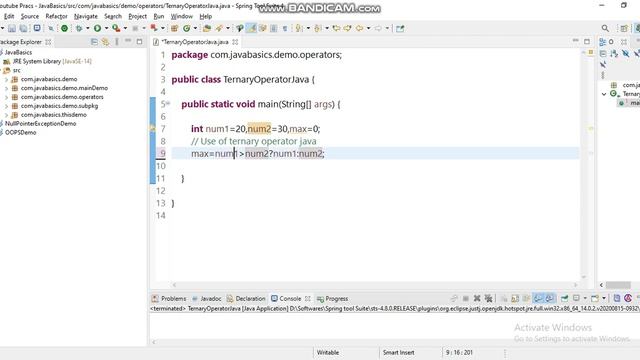Click the Open Perspective icon
The image size is (640, 360).
click(624, 28)
